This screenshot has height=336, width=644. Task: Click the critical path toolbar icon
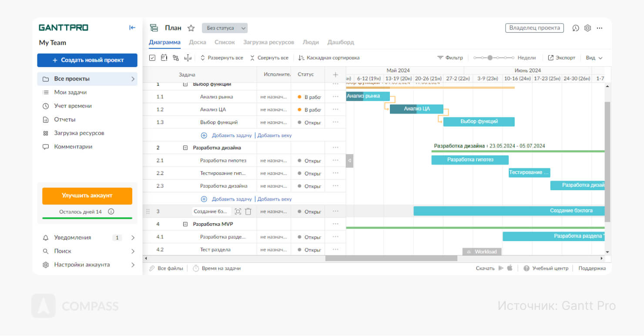click(164, 58)
